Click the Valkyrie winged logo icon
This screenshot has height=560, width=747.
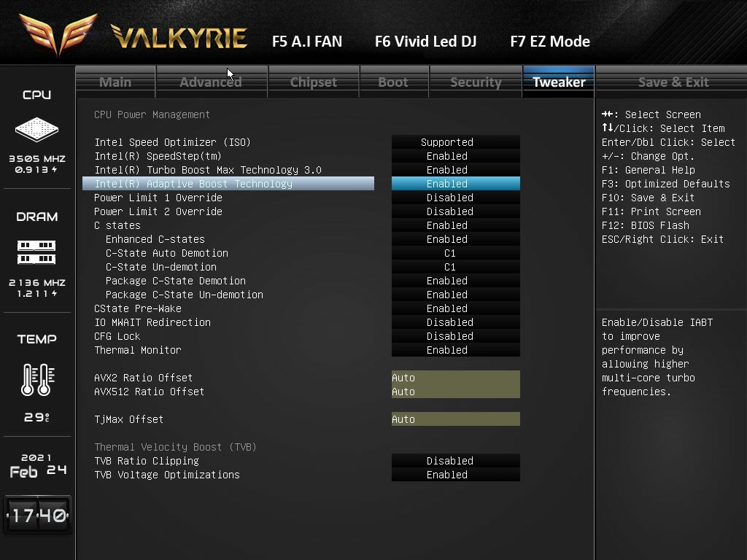click(x=58, y=35)
